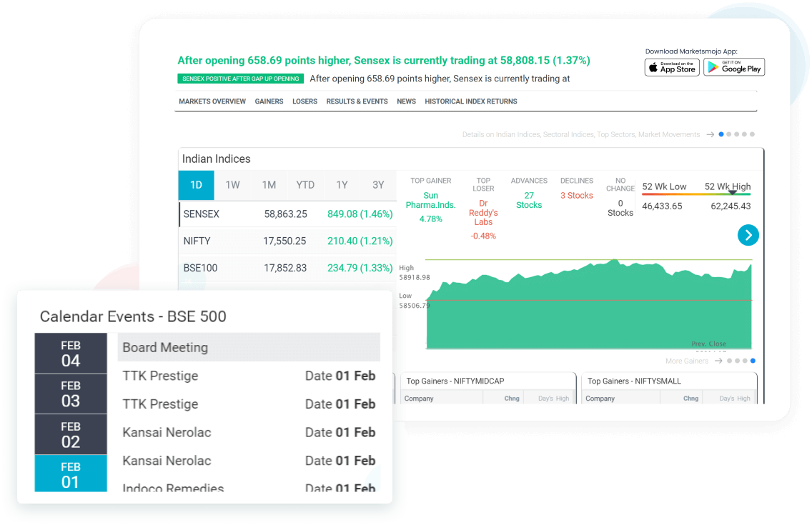Viewport: 812px width, 525px height.
Task: Select the BSE100 index row
Action: click(x=287, y=268)
